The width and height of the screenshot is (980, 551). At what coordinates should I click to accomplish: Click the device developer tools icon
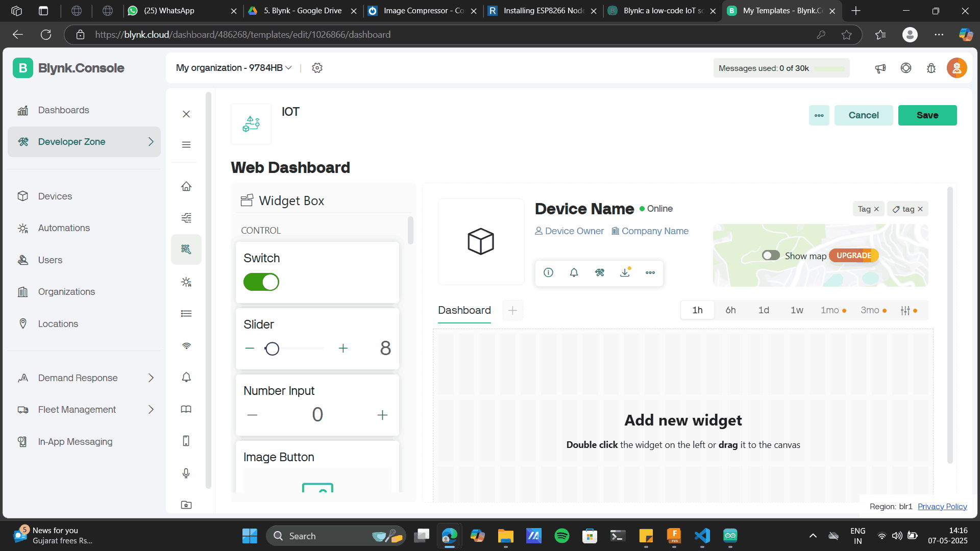[600, 272]
